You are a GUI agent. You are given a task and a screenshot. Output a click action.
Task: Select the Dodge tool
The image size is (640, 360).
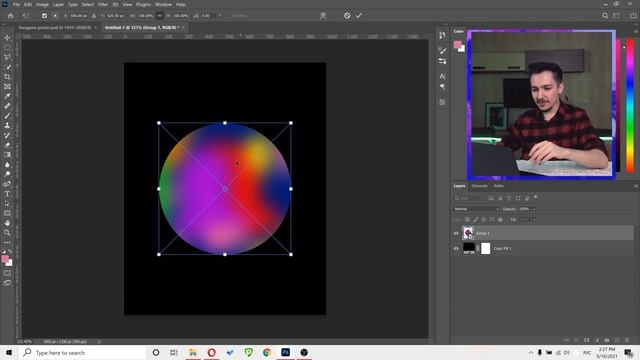(x=7, y=174)
